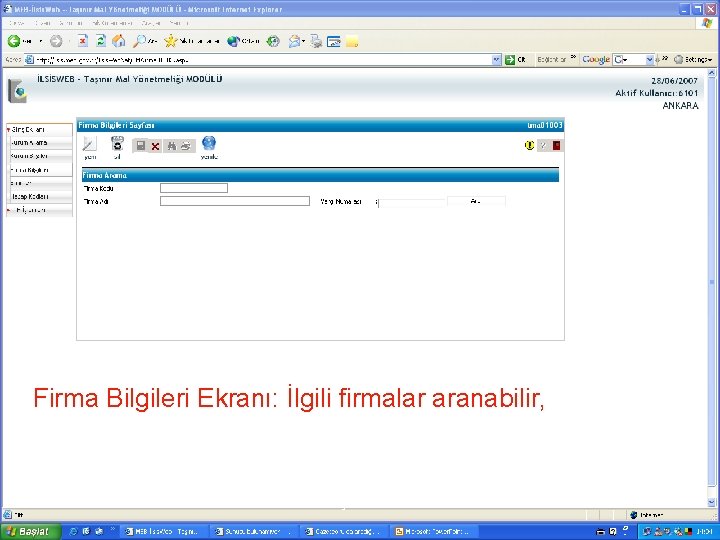Open Hesap Kodları in left menu

(x=40, y=197)
